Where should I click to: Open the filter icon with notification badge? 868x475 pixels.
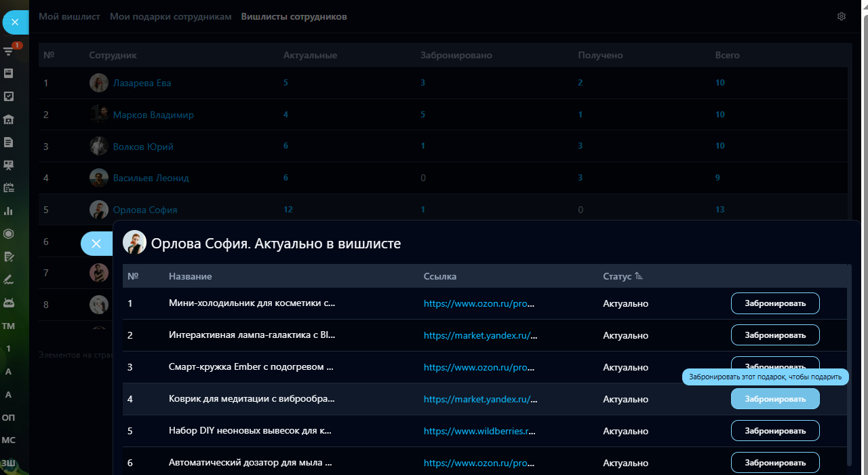pos(9,51)
